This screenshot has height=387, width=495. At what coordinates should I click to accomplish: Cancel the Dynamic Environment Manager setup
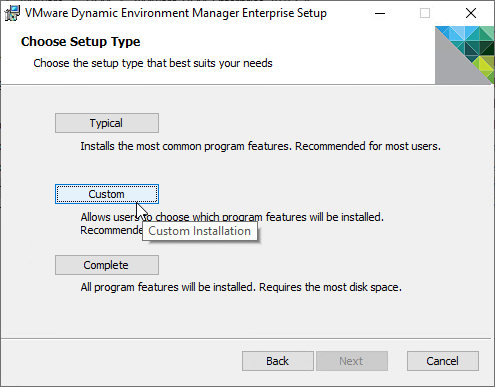point(443,361)
